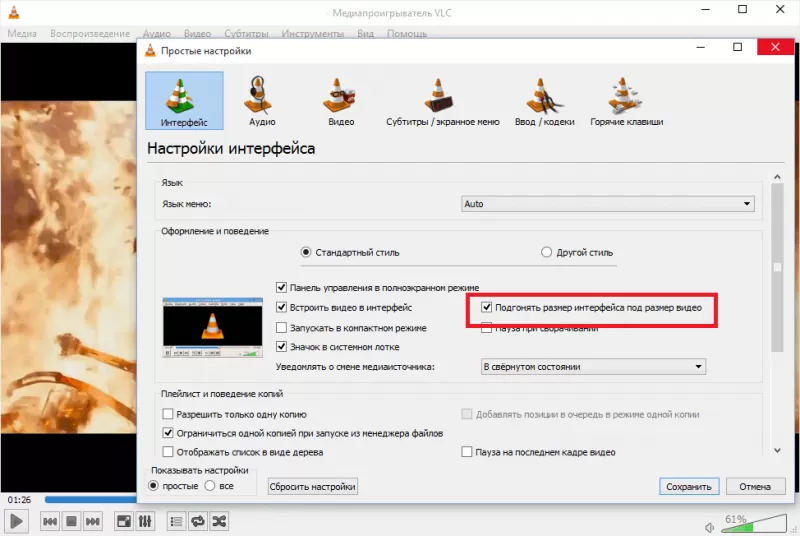Open the Video settings category
Screen dimensions: 800x536
341,101
